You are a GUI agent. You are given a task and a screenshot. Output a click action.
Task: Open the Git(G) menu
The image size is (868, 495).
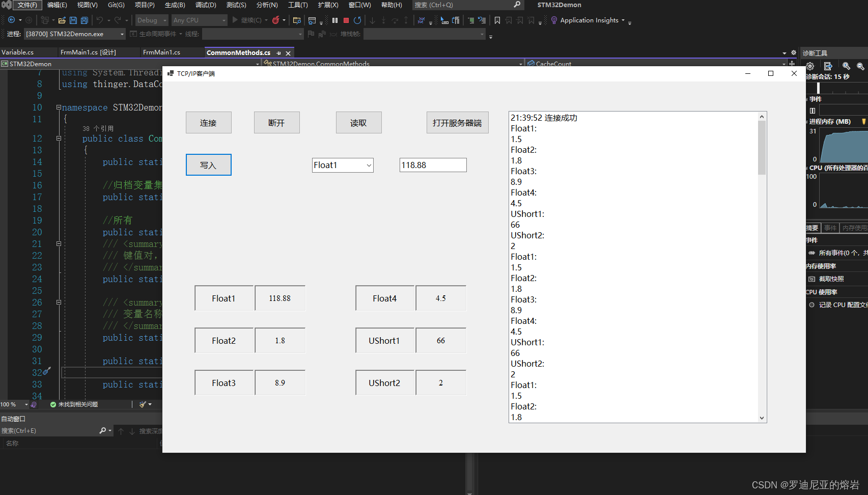coord(116,5)
